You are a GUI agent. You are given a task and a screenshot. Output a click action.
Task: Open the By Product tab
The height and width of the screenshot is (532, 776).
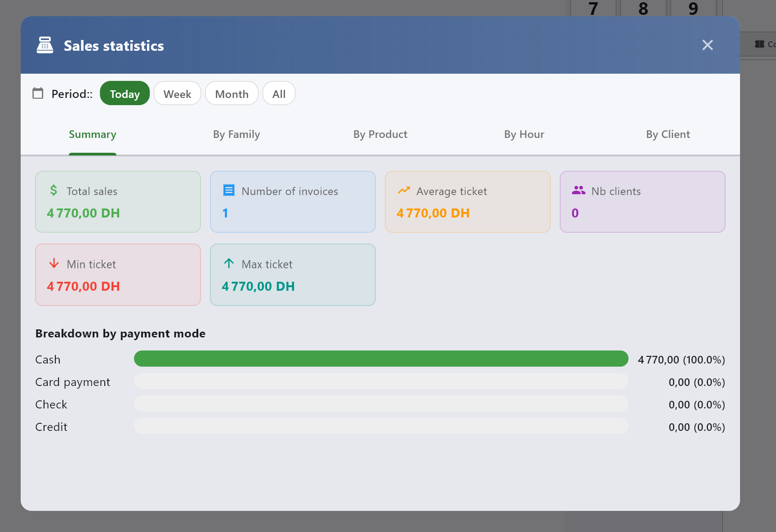point(380,134)
